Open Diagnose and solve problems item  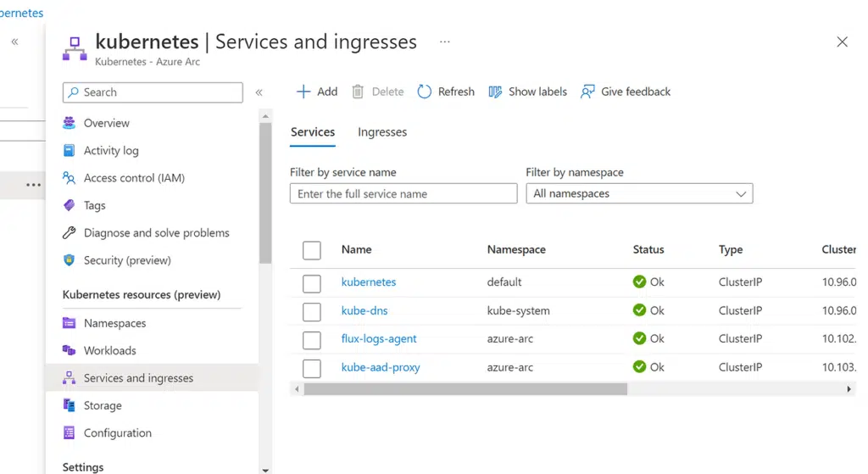pyautogui.click(x=157, y=232)
